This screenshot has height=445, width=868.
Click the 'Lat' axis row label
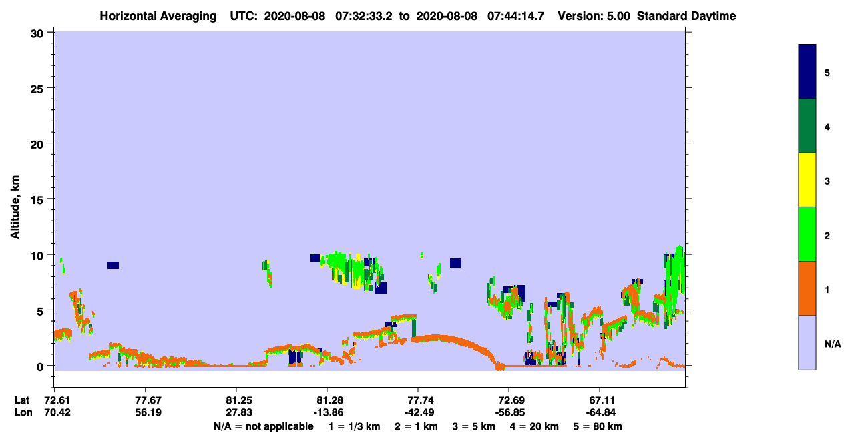(22, 400)
